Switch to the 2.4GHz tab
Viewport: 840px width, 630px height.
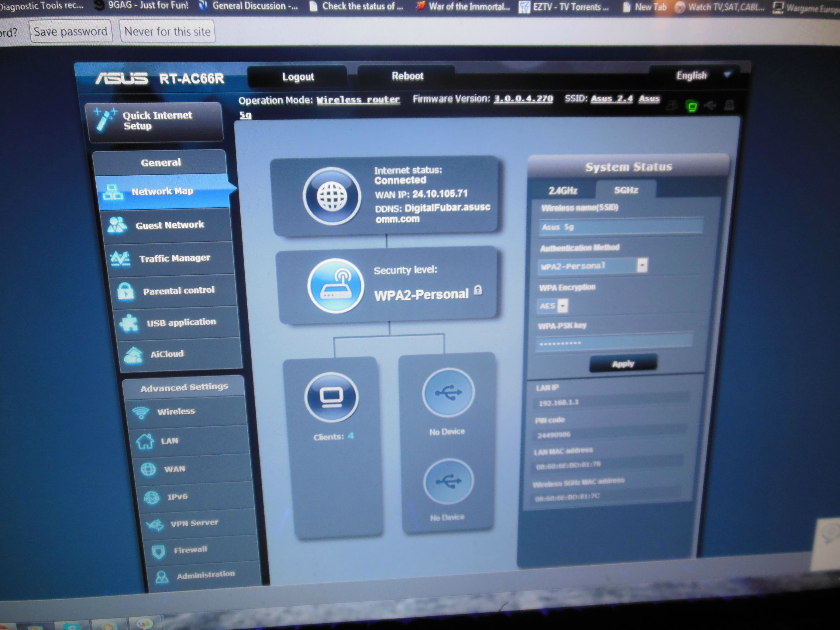(x=563, y=190)
